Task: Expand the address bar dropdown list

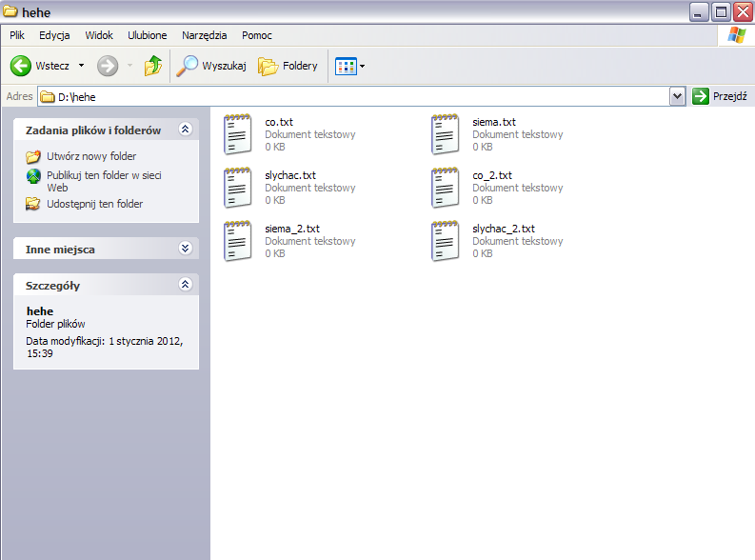Action: pyautogui.click(x=677, y=96)
